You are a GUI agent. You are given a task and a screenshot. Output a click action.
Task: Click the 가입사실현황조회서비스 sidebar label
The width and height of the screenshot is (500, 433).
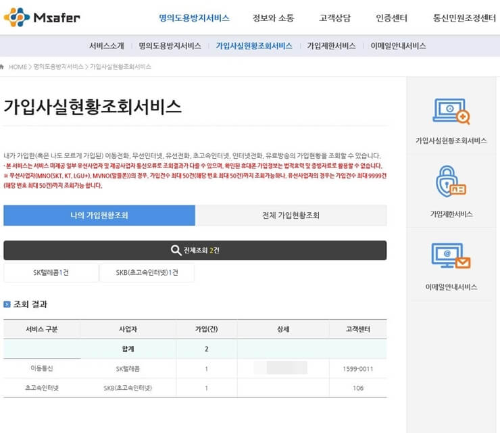pos(451,141)
